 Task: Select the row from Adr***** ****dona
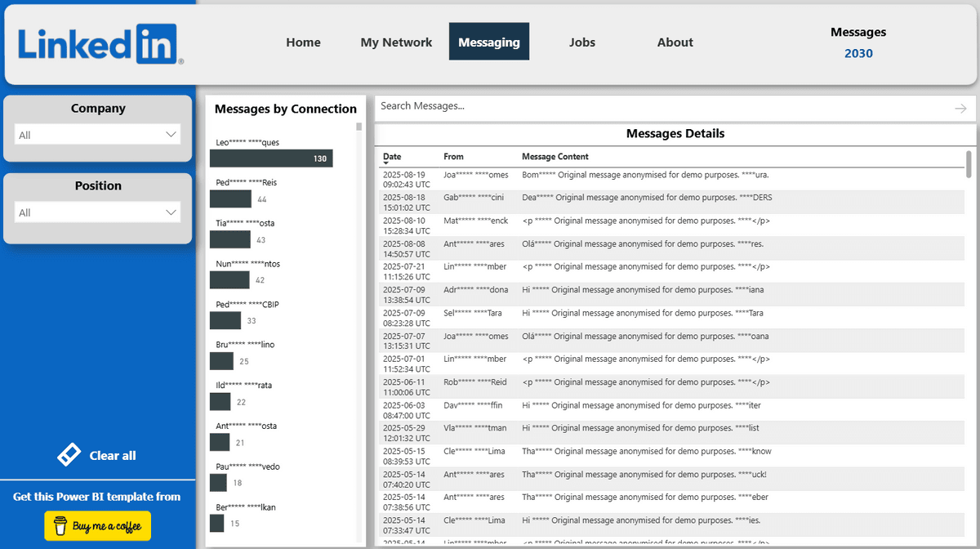click(x=673, y=294)
